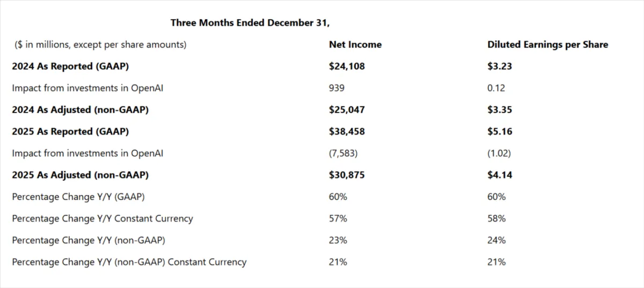This screenshot has width=644, height=288.
Task: Click the '2025 As Adjusted (non-GAAP)' row label
Action: (80, 175)
